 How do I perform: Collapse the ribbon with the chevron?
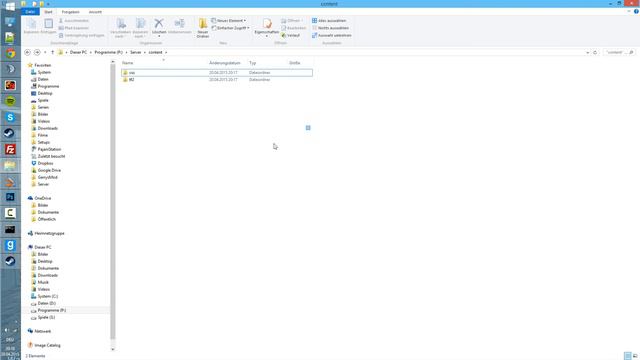coord(629,11)
